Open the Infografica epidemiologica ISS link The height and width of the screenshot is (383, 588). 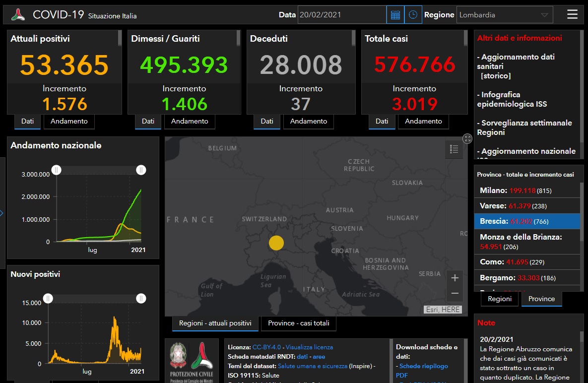click(x=513, y=99)
